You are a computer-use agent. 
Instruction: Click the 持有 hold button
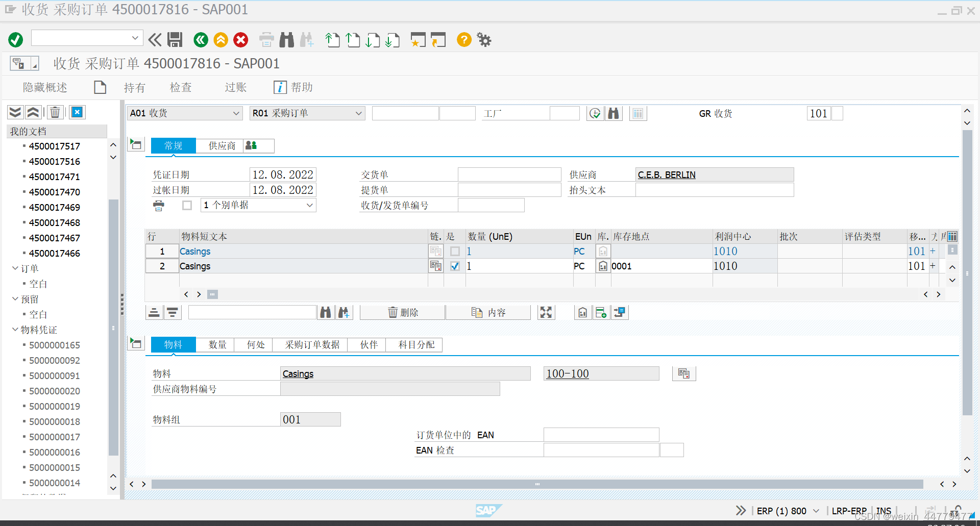coord(135,87)
